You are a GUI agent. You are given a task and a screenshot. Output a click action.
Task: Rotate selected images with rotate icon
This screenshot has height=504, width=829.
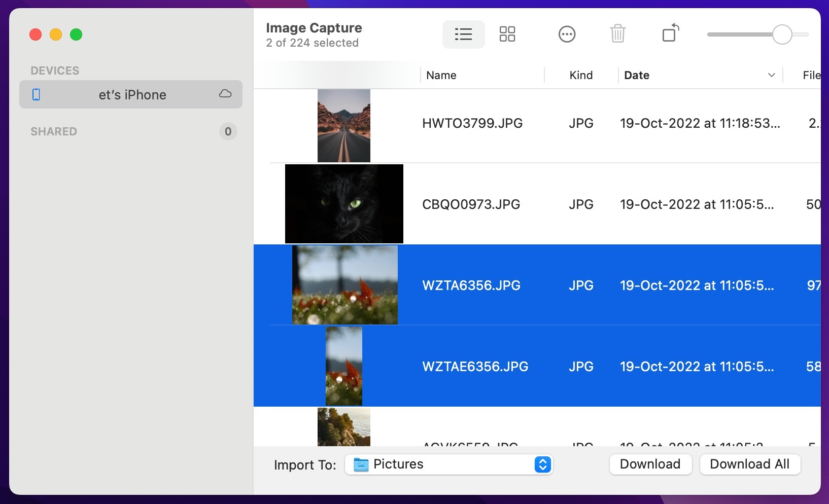670,33
